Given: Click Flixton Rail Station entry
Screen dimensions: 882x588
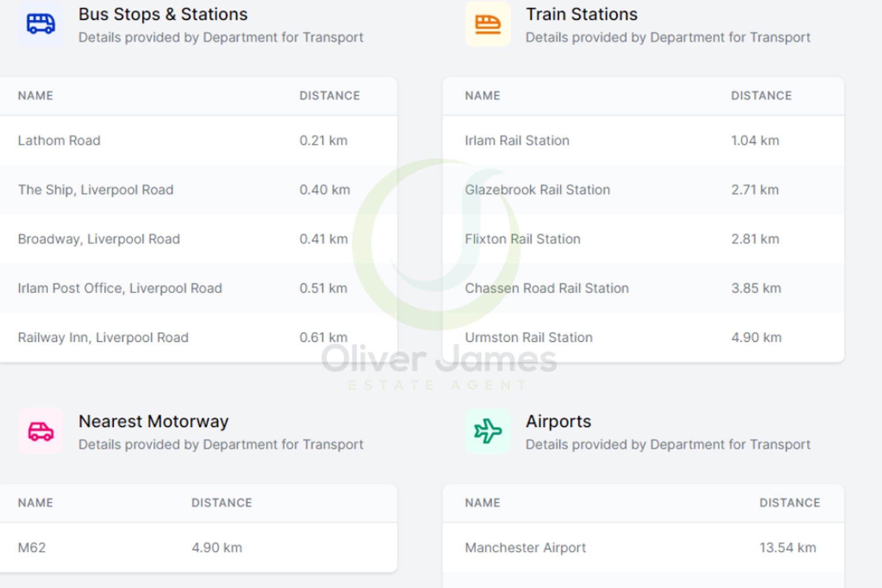Looking at the screenshot, I should coord(523,239).
